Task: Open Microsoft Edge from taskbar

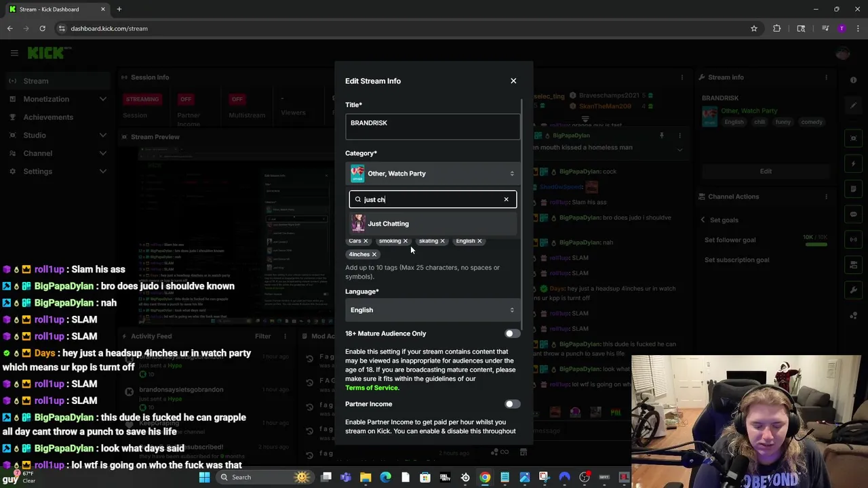Action: pyautogui.click(x=385, y=477)
